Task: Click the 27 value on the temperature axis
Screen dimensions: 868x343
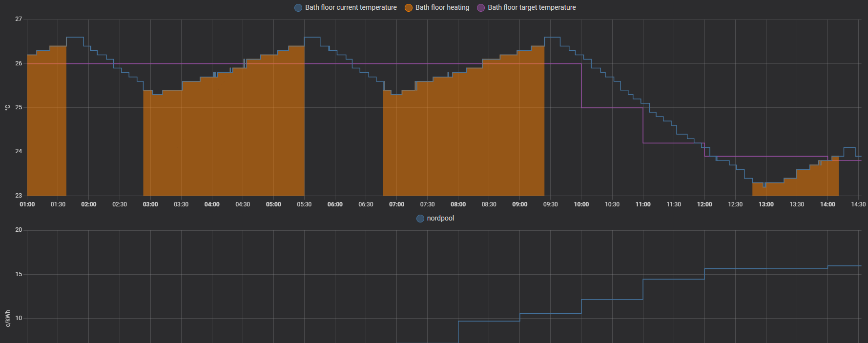Action: pyautogui.click(x=19, y=19)
